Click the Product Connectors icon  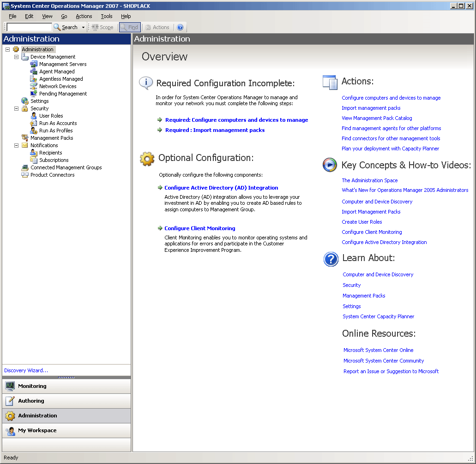click(24, 175)
